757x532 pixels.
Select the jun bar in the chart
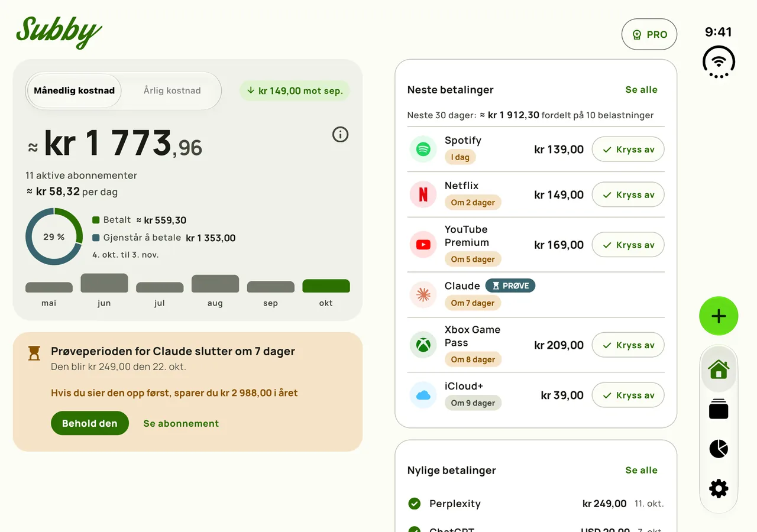[x=104, y=283]
